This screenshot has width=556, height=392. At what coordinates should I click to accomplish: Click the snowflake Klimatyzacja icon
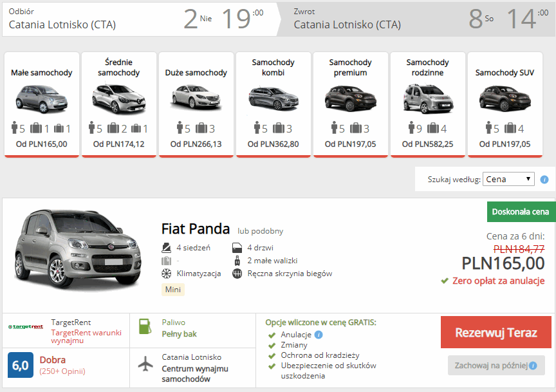pos(166,274)
